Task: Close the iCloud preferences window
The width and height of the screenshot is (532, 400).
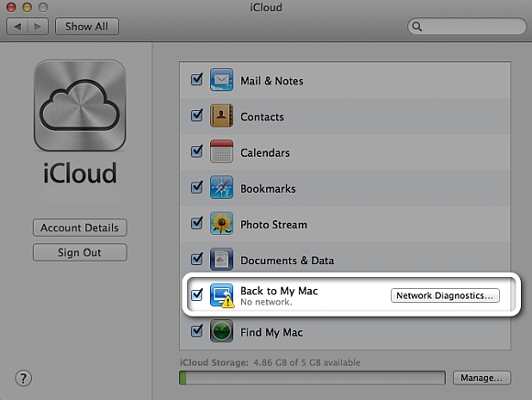Action: [11, 7]
